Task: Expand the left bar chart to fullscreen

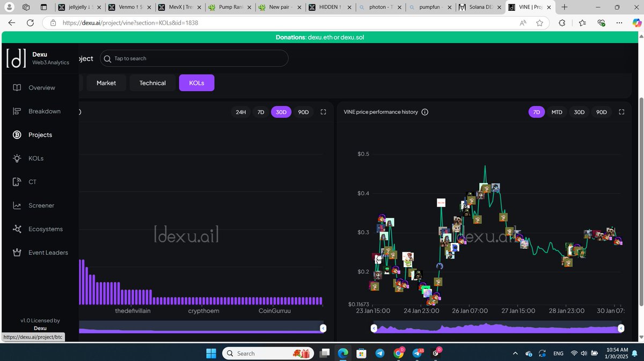Action: click(323, 112)
